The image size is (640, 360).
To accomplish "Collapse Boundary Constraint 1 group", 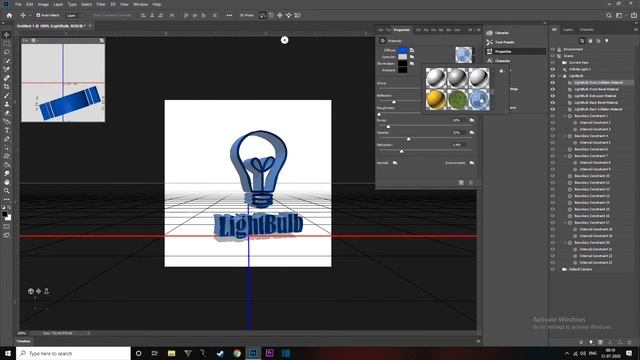I will (565, 116).
